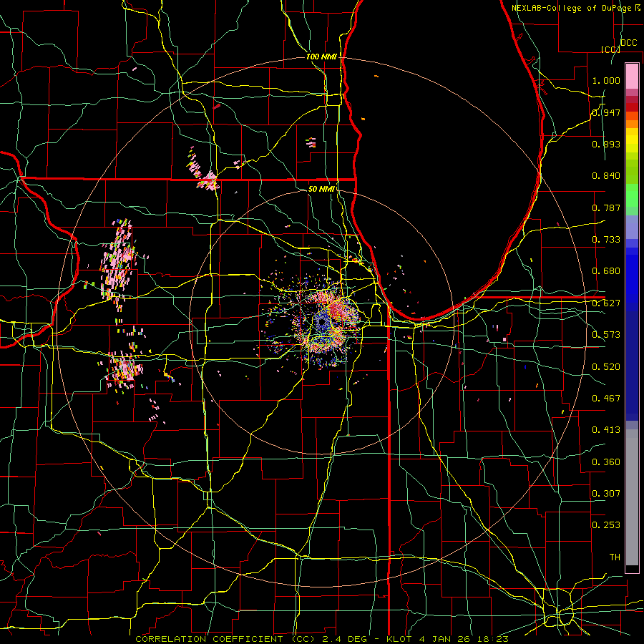Select the 0.360 scale value
Viewport: 644px width, 644px height.
[606, 462]
